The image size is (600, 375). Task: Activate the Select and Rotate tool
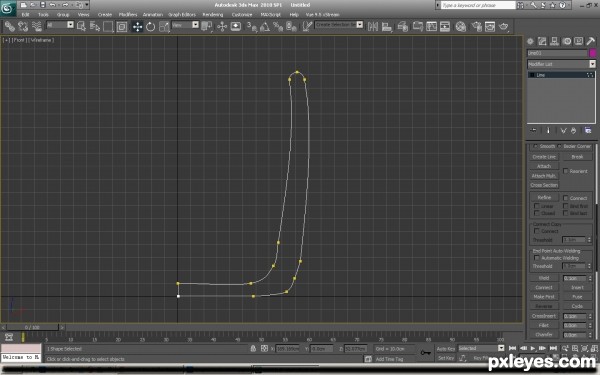150,26
